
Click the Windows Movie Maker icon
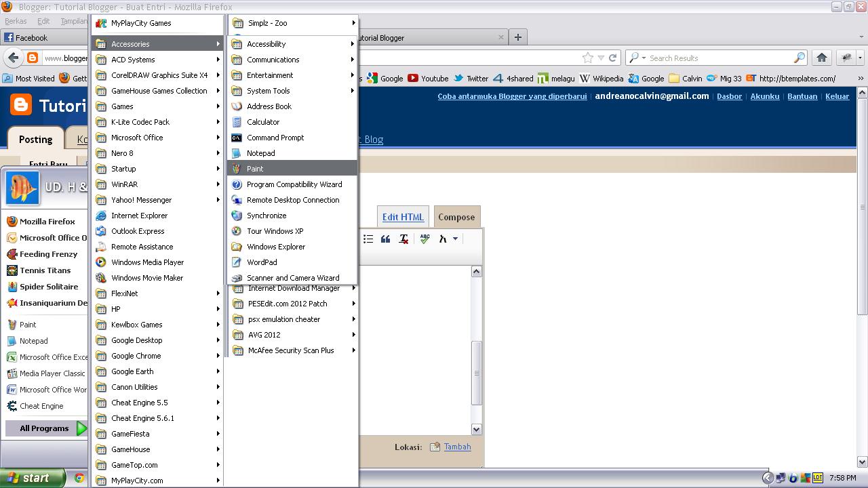point(101,278)
